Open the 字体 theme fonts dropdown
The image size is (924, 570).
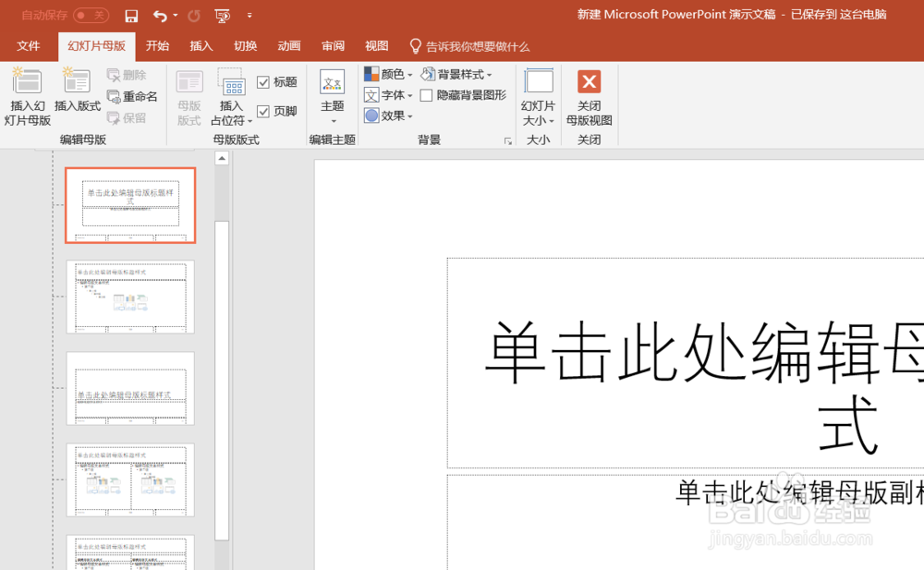click(x=388, y=95)
